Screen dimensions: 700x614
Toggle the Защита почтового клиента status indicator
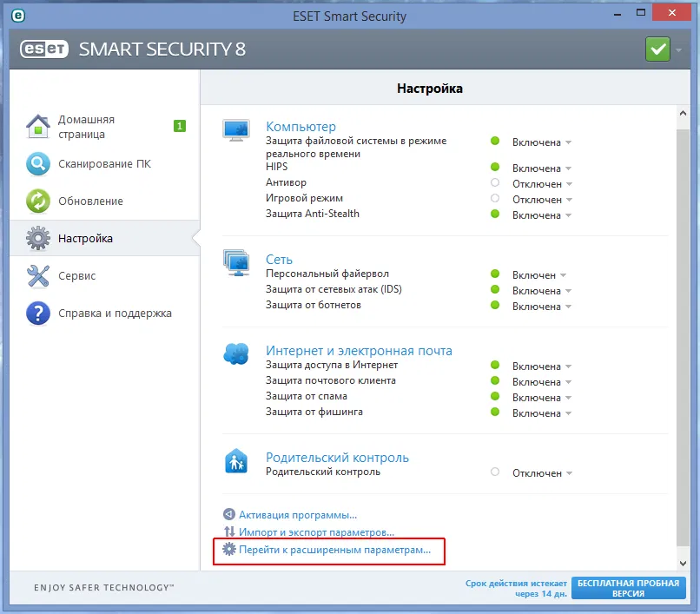[495, 380]
